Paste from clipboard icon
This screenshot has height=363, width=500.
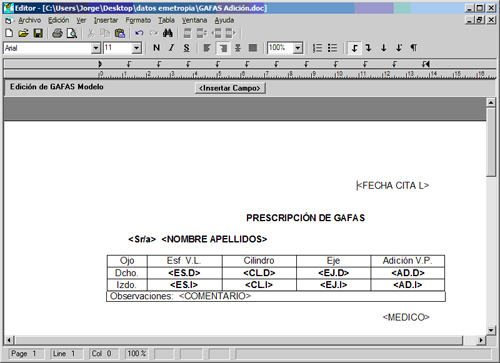120,33
